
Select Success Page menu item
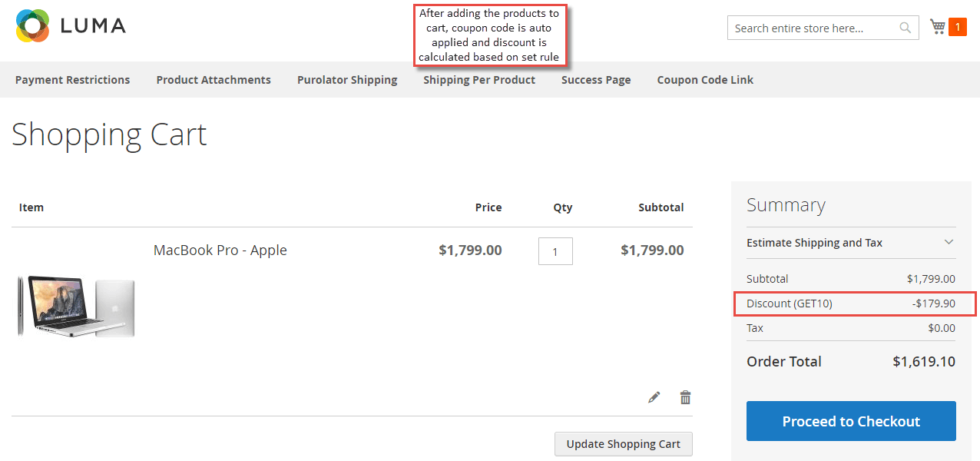click(x=596, y=80)
